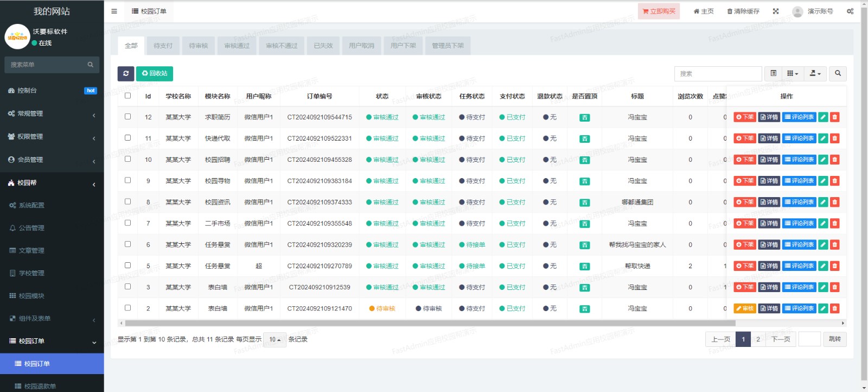This screenshot has width=868, height=392.
Task: Click the orange 审核 button for order Id 2
Action: [x=744, y=308]
